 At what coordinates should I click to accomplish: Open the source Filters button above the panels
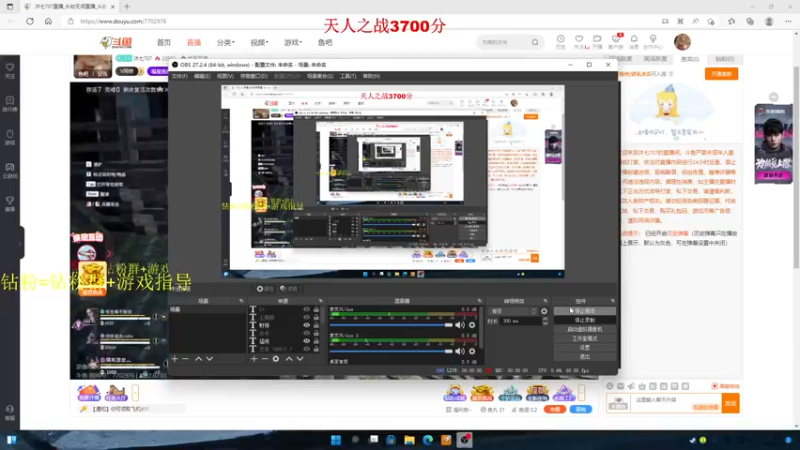[289, 289]
